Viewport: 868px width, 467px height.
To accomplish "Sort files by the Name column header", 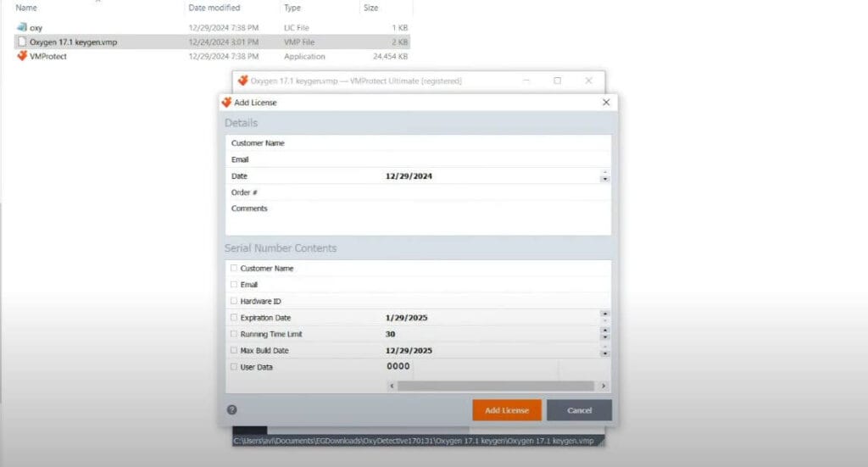I will click(x=26, y=8).
